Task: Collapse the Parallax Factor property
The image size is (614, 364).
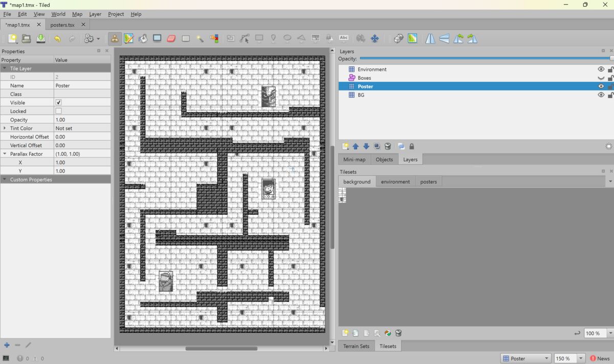Action: [5, 153]
